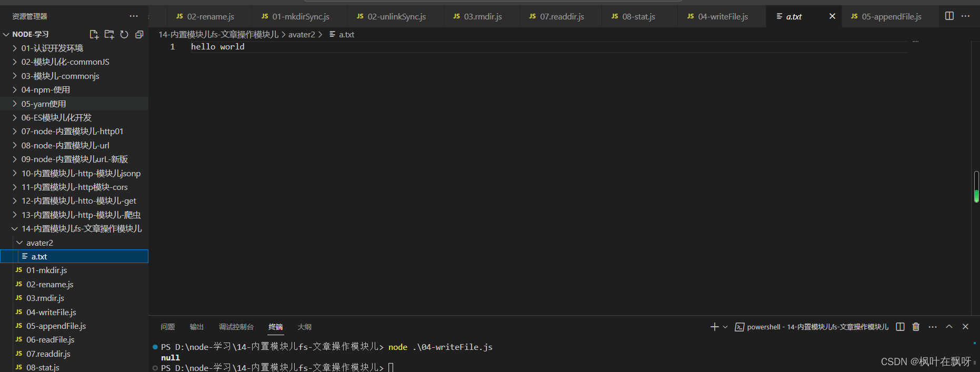The height and width of the screenshot is (372, 980).
Task: Open terminal panel more actions
Action: (933, 327)
